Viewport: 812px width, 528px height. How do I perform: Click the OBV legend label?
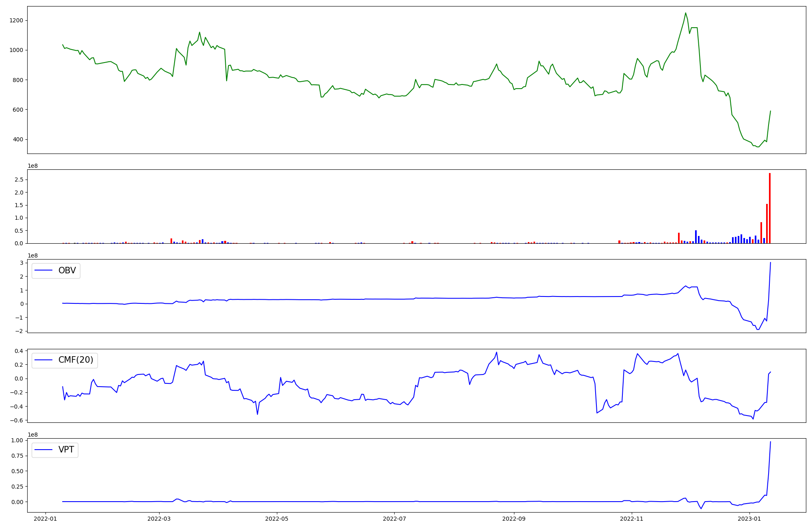[x=67, y=270]
